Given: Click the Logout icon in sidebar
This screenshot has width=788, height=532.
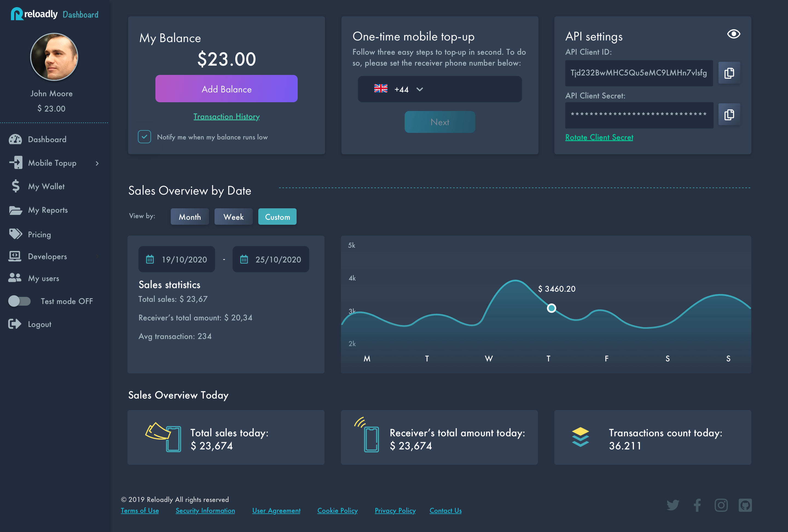Looking at the screenshot, I should (x=15, y=324).
